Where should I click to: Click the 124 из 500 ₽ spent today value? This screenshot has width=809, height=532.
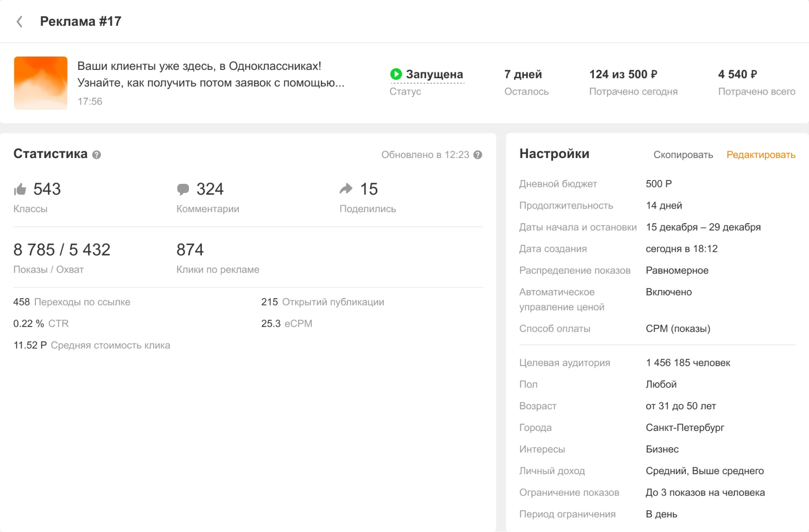tap(623, 74)
